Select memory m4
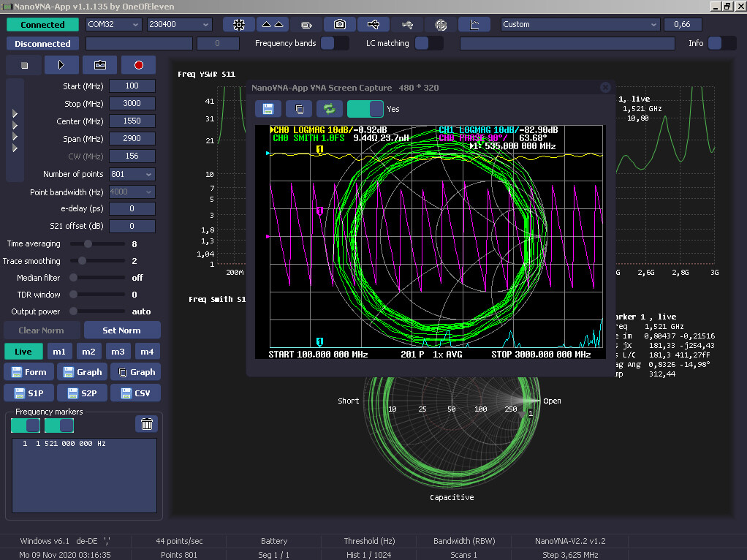Image resolution: width=747 pixels, height=560 pixels. click(x=147, y=352)
